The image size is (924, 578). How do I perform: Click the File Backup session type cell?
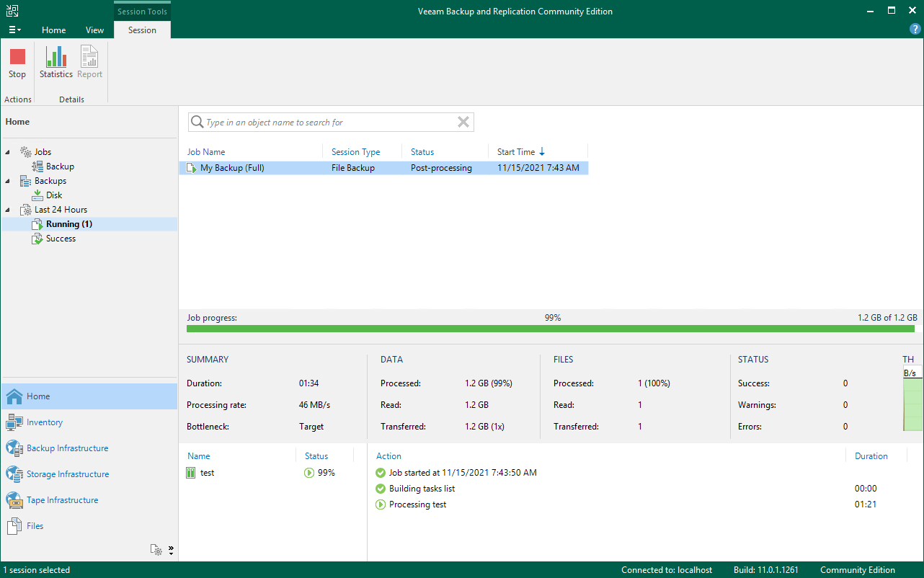pyautogui.click(x=353, y=168)
